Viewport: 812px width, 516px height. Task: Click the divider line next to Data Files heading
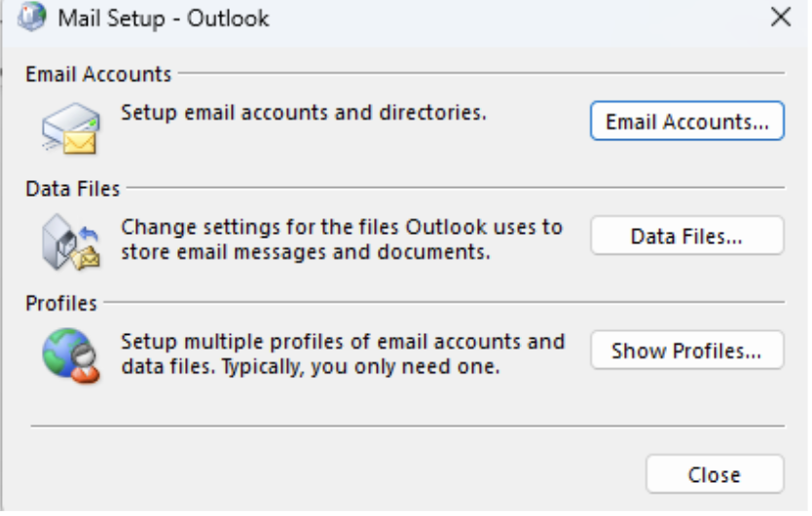(458, 188)
